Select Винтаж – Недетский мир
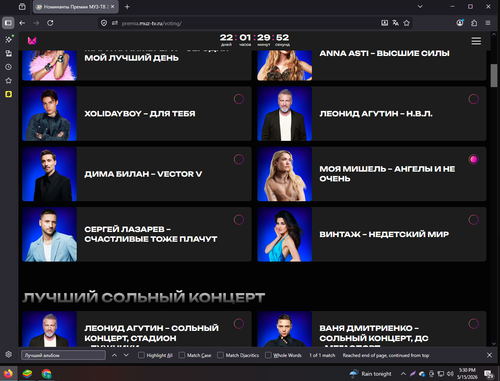 (474, 220)
